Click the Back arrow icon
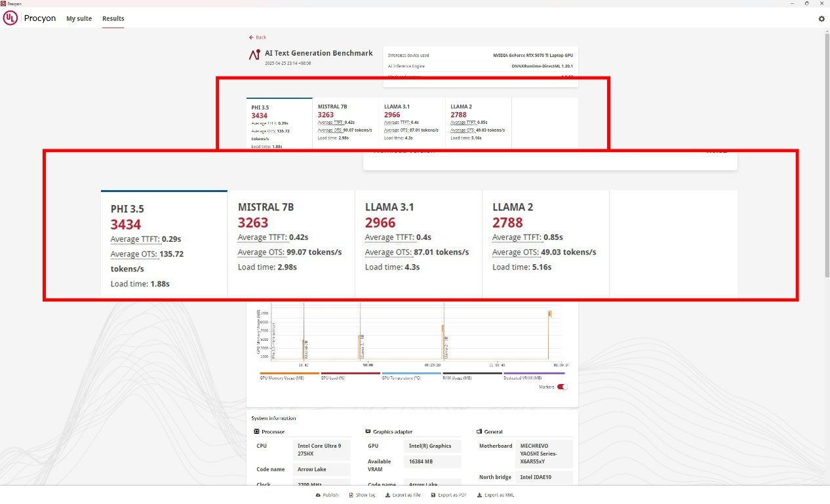The image size is (830, 504). click(251, 37)
